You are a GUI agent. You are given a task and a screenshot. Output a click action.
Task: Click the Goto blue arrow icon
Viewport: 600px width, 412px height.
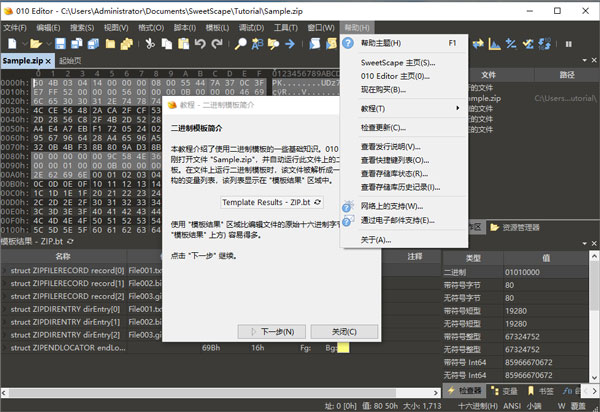[290, 44]
